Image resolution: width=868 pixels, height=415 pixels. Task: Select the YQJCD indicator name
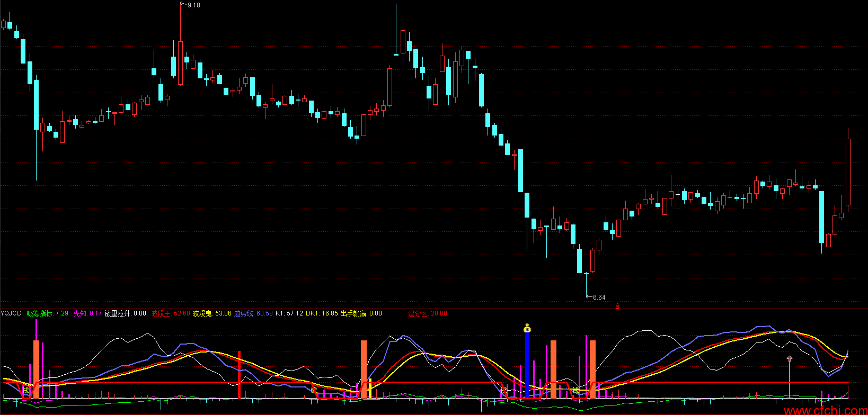point(11,313)
